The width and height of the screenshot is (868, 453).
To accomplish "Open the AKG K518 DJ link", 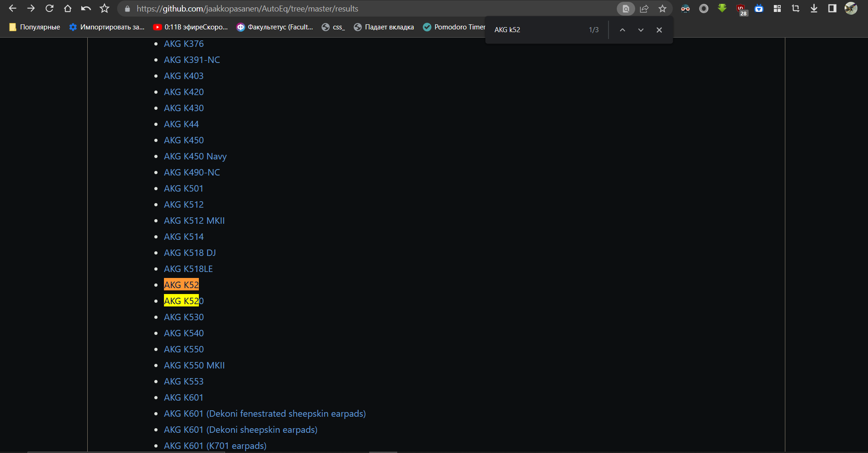I will (x=190, y=253).
